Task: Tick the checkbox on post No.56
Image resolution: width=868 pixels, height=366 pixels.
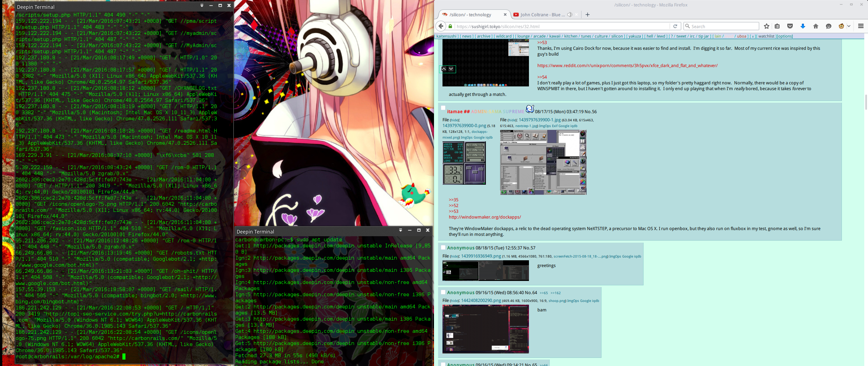Action: pyautogui.click(x=443, y=108)
